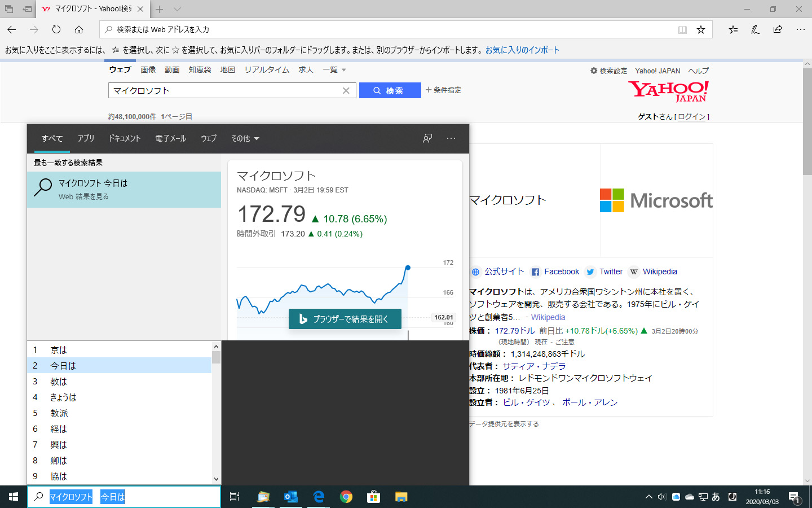This screenshot has width=812, height=508.
Task: Open the favorites hub icon
Action: pyautogui.click(x=733, y=29)
